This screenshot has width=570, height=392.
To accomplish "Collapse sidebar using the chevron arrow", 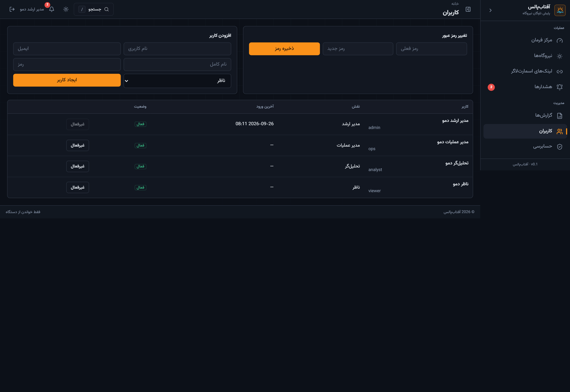I will (x=490, y=10).
